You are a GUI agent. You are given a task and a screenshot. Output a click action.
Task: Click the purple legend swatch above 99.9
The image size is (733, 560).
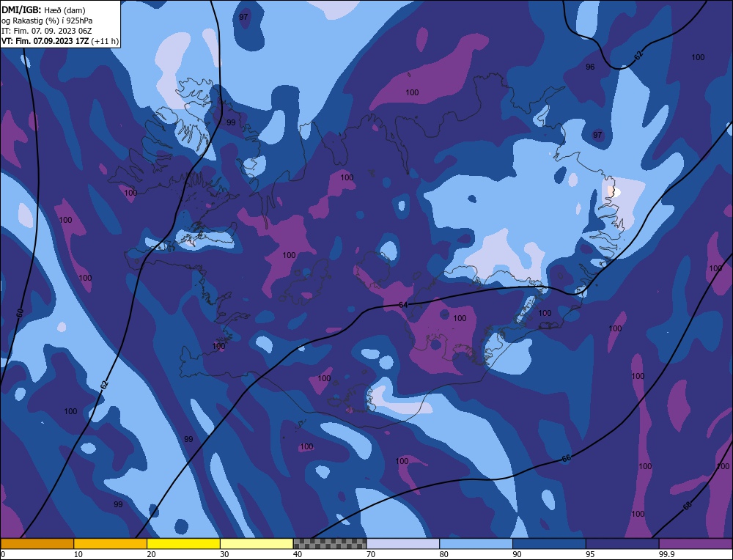(x=696, y=543)
